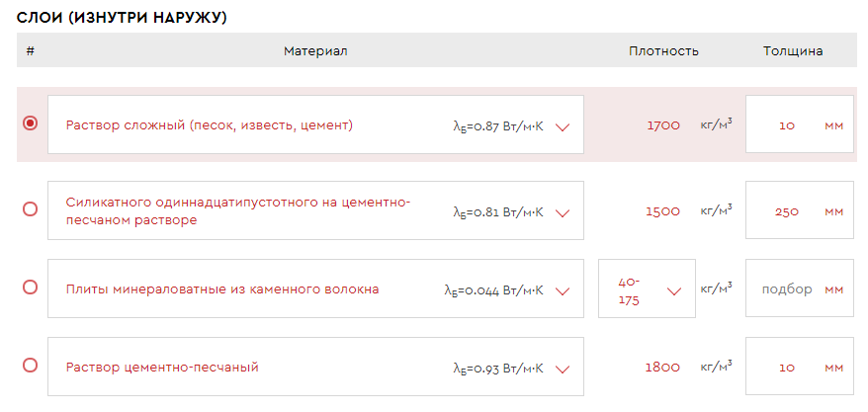This screenshot has height=412, width=868.
Task: Click the Плиты минераловатные из каменного волокна text
Action: [222, 289]
